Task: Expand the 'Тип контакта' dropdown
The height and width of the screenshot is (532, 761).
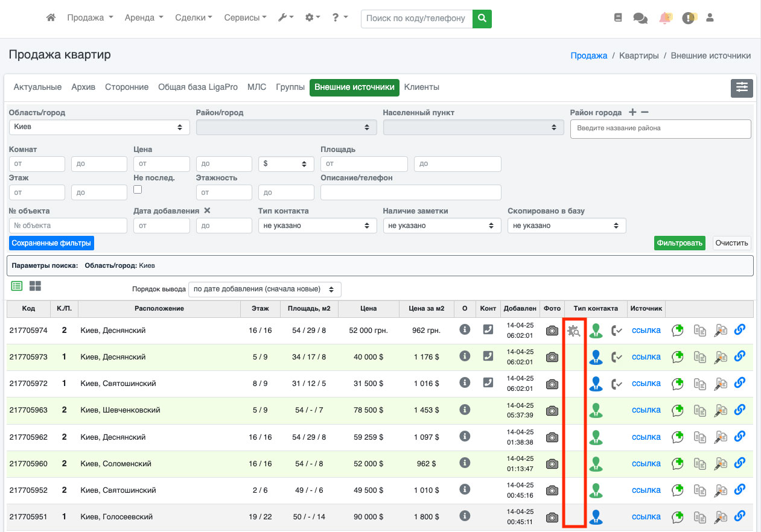Action: click(316, 226)
